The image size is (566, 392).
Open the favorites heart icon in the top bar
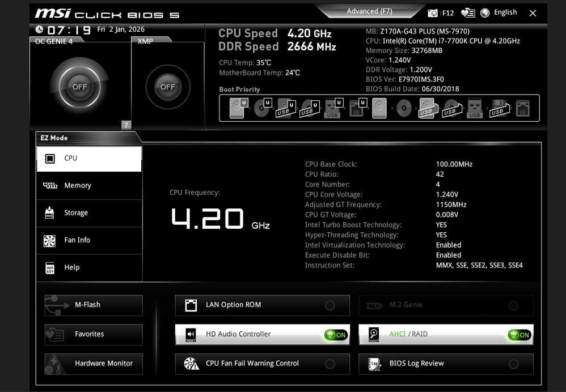click(x=468, y=13)
